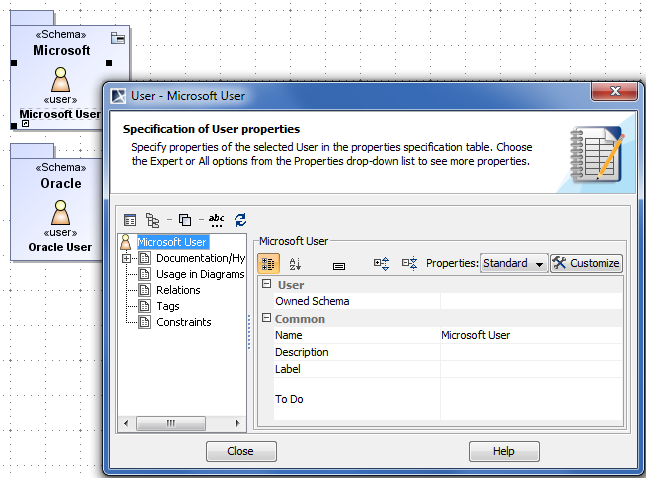Click the small symbol marker below Microsoft User

[x=26, y=123]
